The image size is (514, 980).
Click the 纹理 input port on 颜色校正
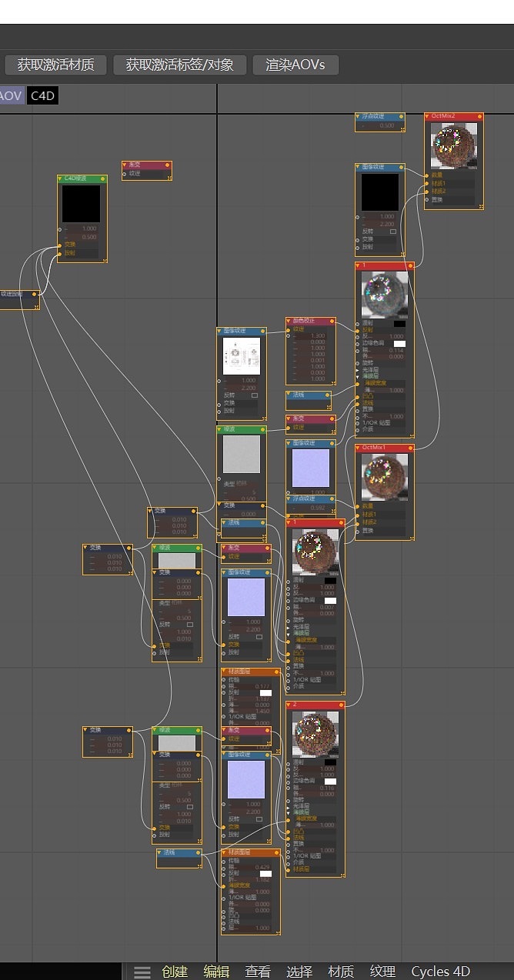tap(289, 328)
